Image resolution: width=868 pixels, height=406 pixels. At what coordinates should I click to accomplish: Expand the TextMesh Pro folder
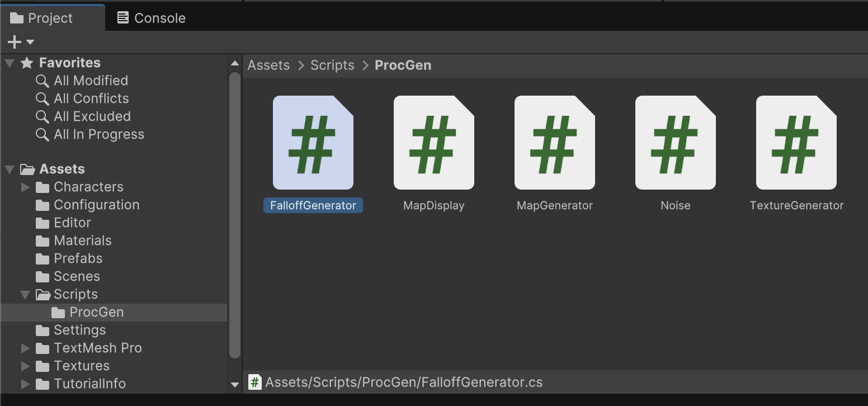(x=25, y=348)
